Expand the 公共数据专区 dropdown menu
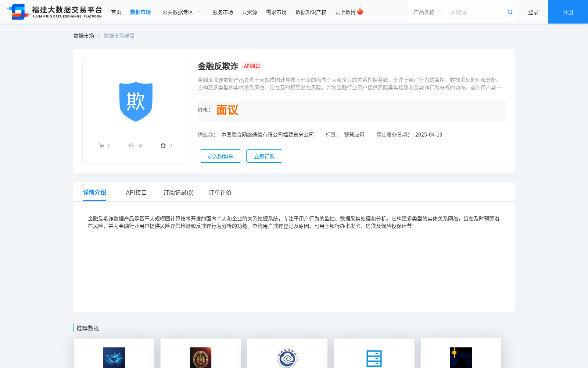 (182, 12)
